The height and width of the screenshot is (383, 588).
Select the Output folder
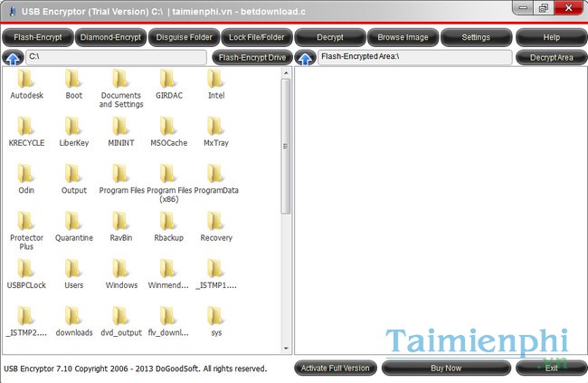pos(73,179)
